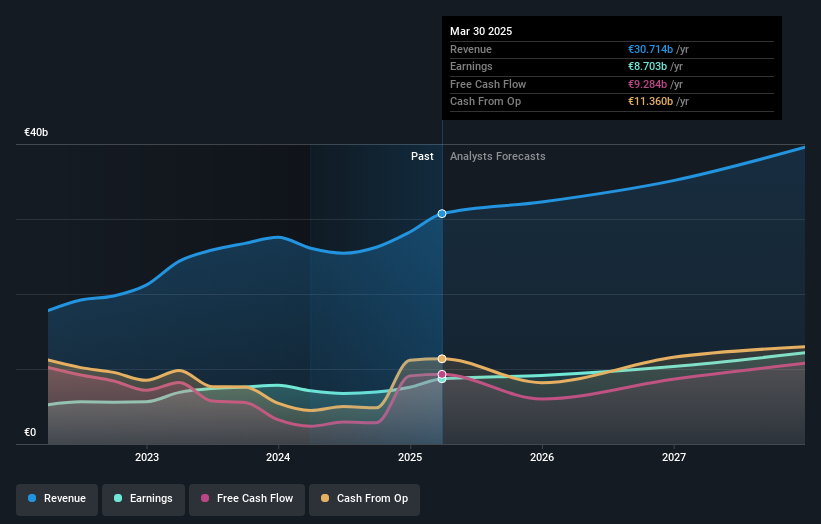The width and height of the screenshot is (821, 524).
Task: Click the Mar 30 2025 tooltip date
Action: coord(481,31)
